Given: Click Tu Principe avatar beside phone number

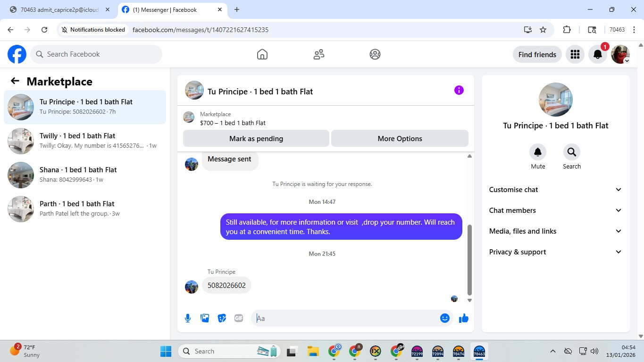Looking at the screenshot, I should [x=192, y=287].
